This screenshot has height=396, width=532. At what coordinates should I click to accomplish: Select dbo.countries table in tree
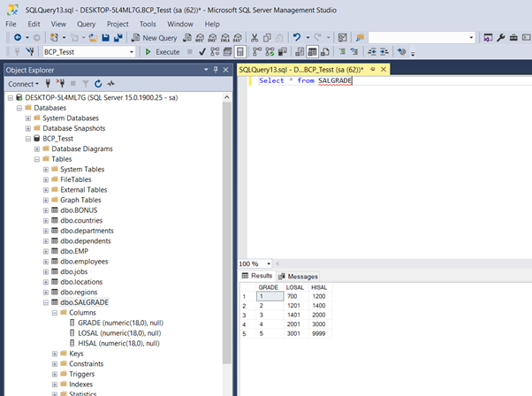[81, 220]
